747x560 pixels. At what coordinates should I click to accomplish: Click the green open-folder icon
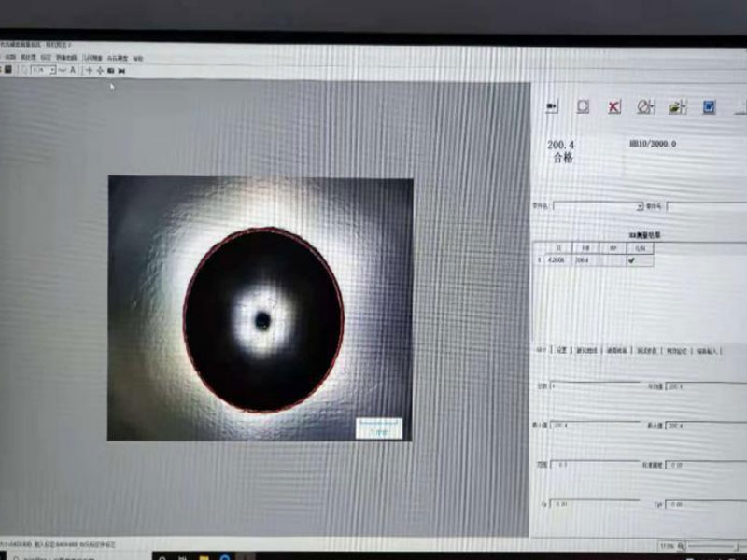pyautogui.click(x=677, y=106)
